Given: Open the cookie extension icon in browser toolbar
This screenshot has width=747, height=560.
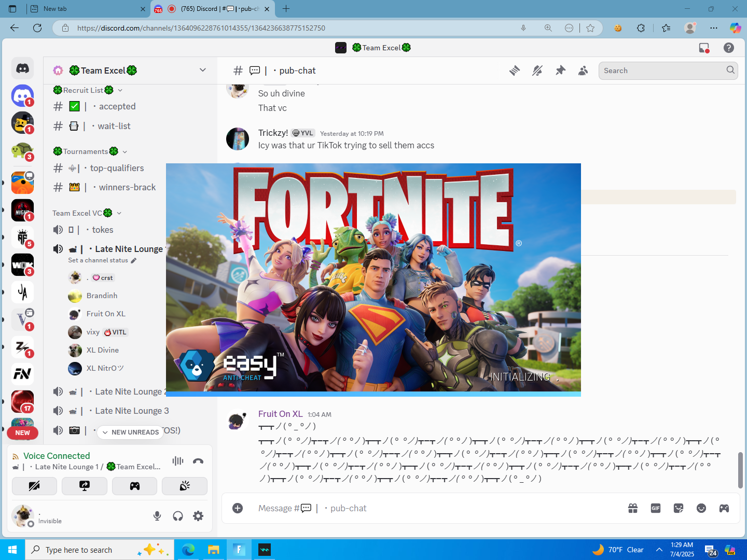Looking at the screenshot, I should 618,28.
